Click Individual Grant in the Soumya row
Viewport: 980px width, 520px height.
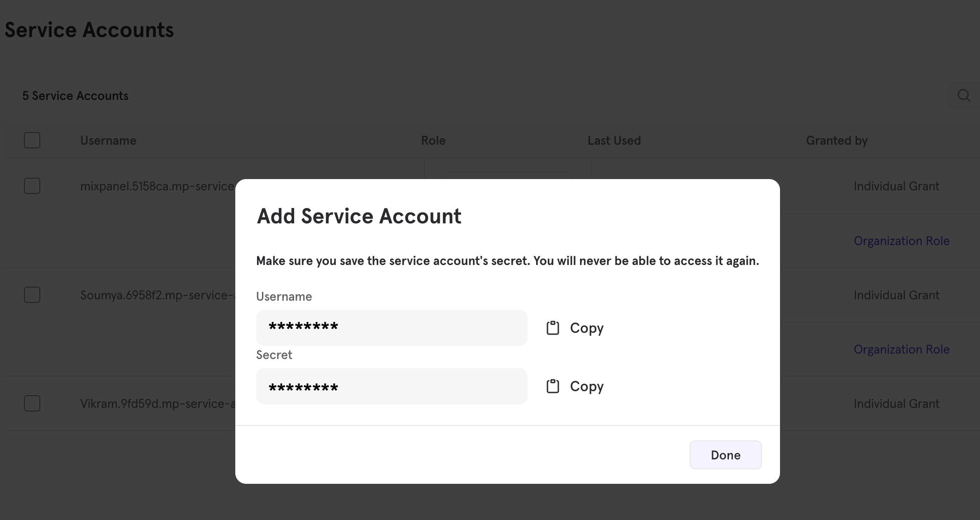point(896,295)
